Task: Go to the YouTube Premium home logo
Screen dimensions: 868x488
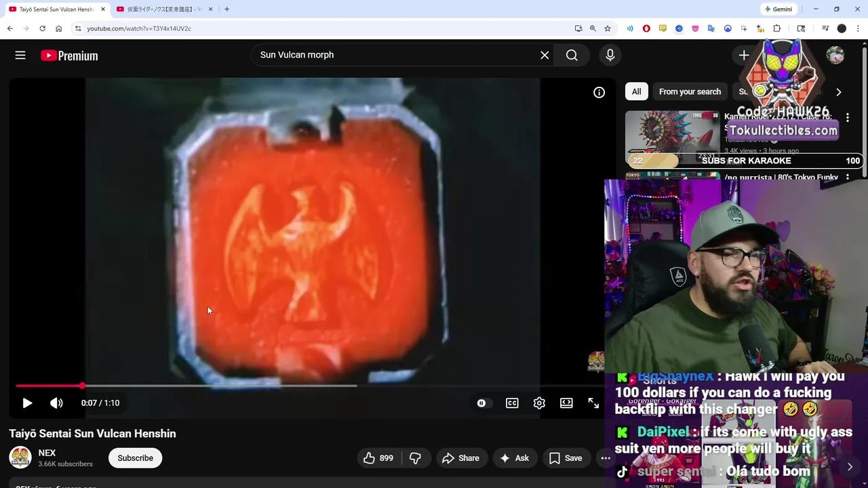Action: pos(69,56)
